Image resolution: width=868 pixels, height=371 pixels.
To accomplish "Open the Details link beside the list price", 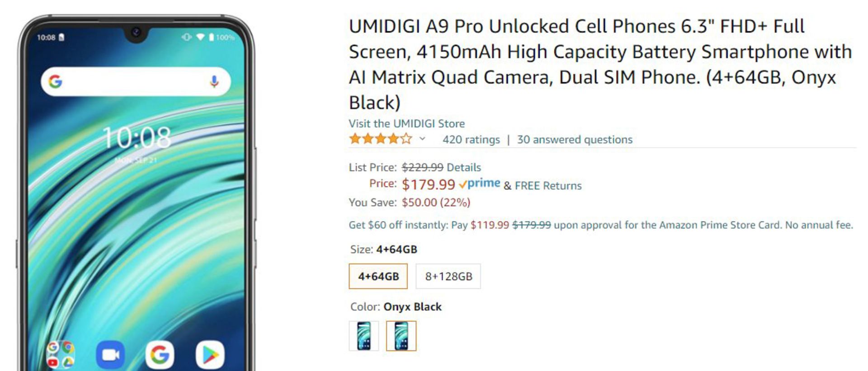I will click(463, 168).
